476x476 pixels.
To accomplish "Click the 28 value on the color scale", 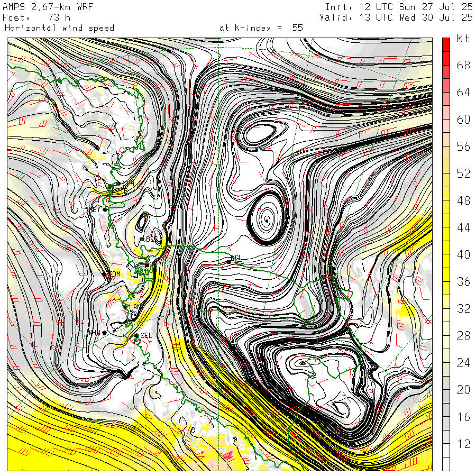I will [463, 336].
